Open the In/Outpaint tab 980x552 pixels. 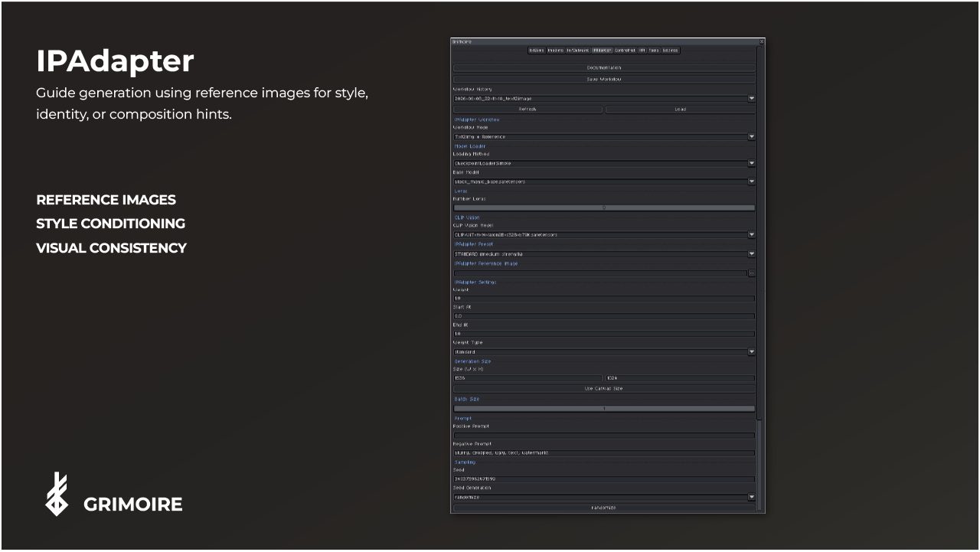click(577, 51)
